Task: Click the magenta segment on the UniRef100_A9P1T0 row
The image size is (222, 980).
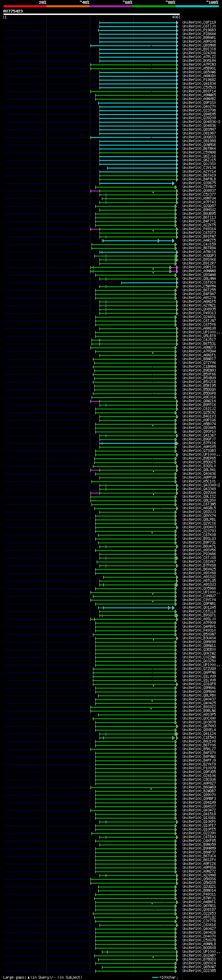Action: click(x=174, y=267)
